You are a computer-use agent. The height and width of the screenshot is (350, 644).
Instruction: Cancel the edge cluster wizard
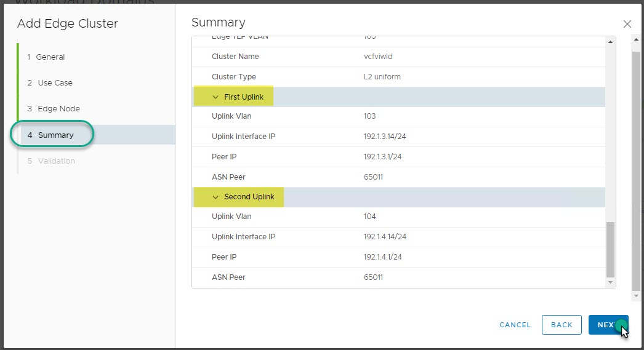[x=515, y=325]
